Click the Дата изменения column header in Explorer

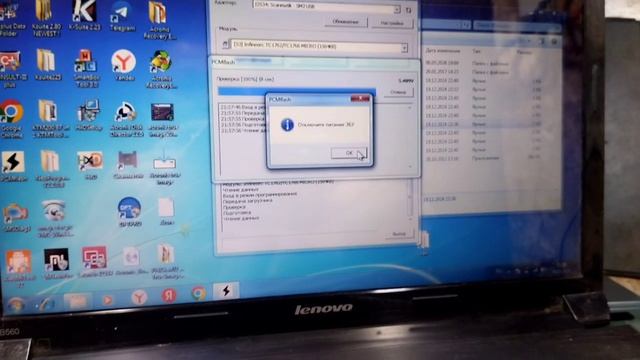click(x=442, y=51)
